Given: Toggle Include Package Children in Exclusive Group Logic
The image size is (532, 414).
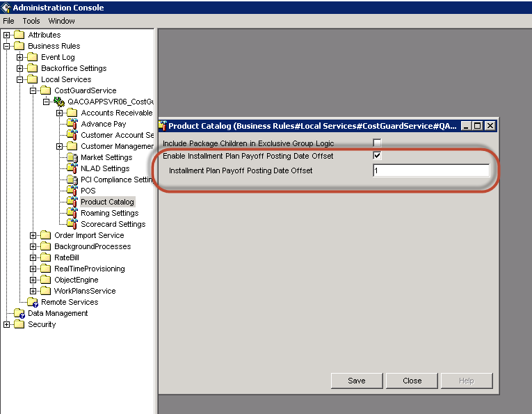Looking at the screenshot, I should click(378, 143).
